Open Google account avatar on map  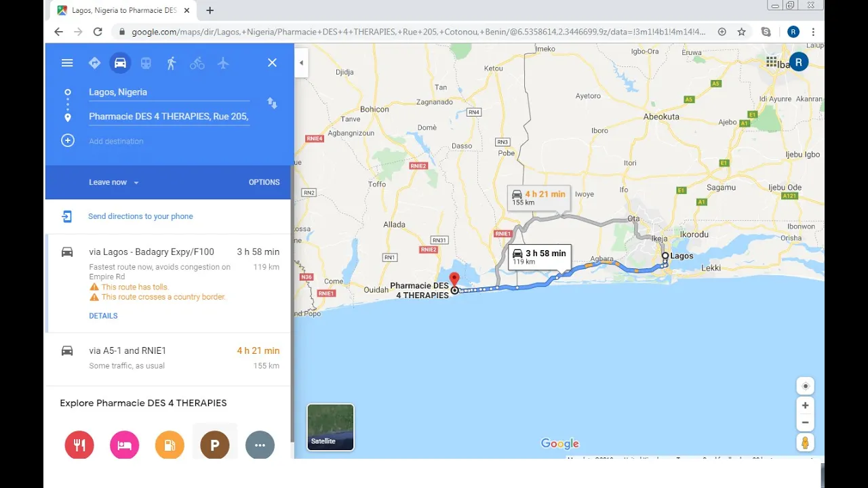[x=799, y=62]
